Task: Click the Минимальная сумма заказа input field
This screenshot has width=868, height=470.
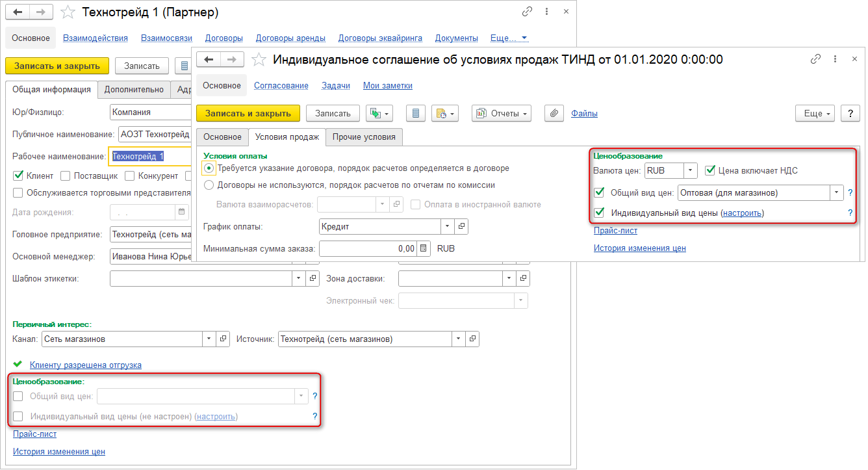Action: click(368, 248)
